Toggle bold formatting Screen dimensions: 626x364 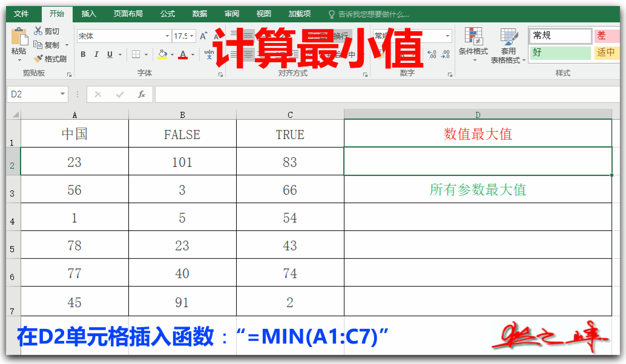(83, 54)
